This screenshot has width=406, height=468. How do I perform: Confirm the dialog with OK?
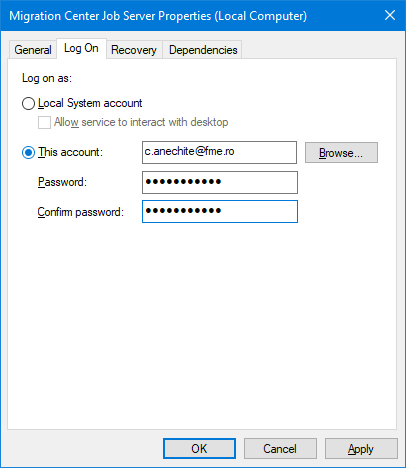coord(199,449)
